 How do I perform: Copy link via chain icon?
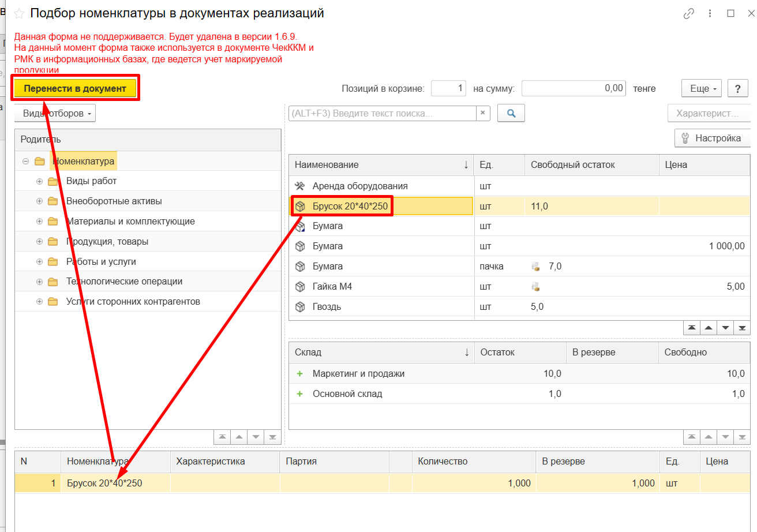pos(688,14)
